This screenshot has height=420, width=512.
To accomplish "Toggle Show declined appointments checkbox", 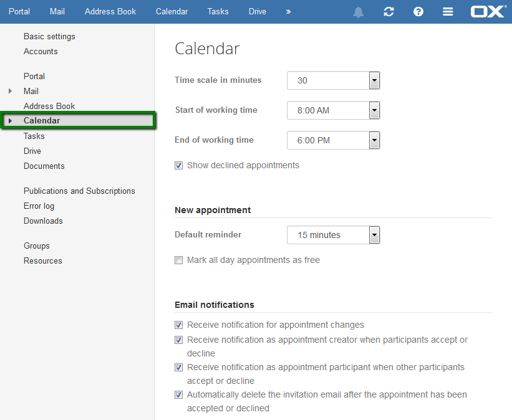I will click(x=178, y=166).
